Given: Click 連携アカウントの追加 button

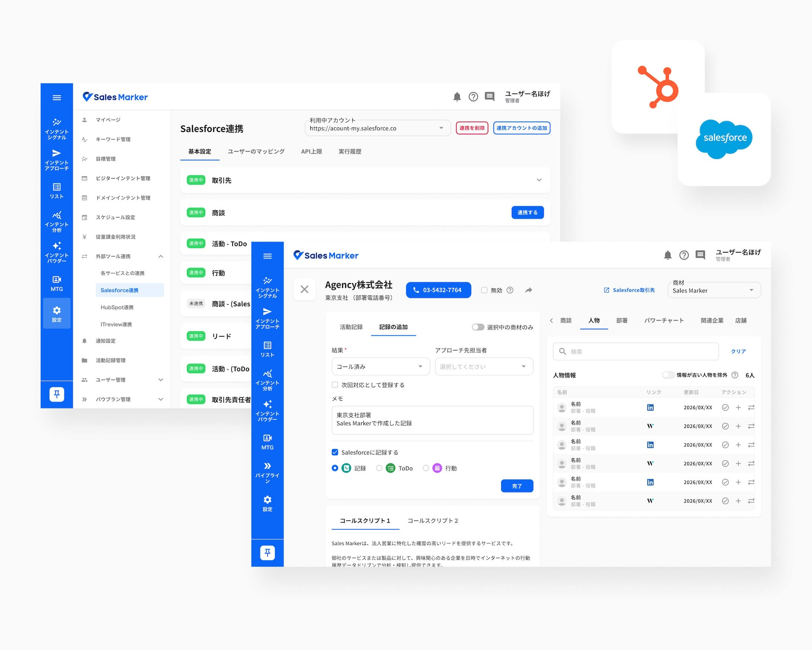Looking at the screenshot, I should click(x=522, y=128).
